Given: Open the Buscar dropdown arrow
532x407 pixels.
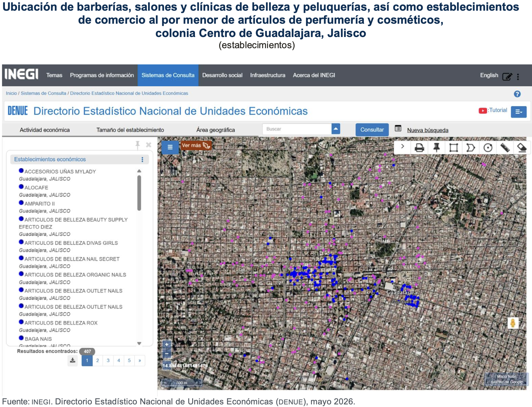Looking at the screenshot, I should 336,129.
